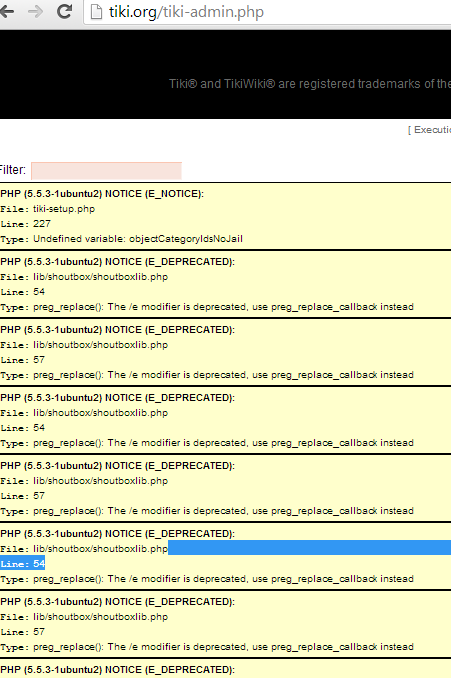
Task: Click the browser forward arrow
Action: (x=35, y=12)
